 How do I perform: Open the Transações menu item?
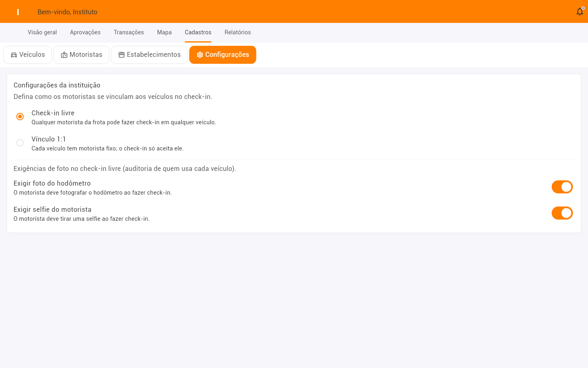coord(129,32)
